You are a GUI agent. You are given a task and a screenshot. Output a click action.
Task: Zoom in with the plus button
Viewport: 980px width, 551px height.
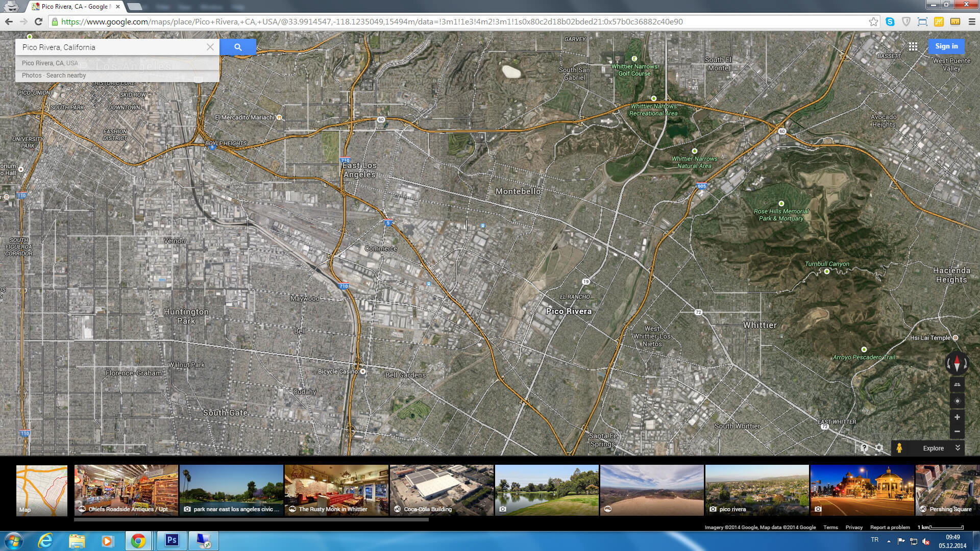point(957,417)
